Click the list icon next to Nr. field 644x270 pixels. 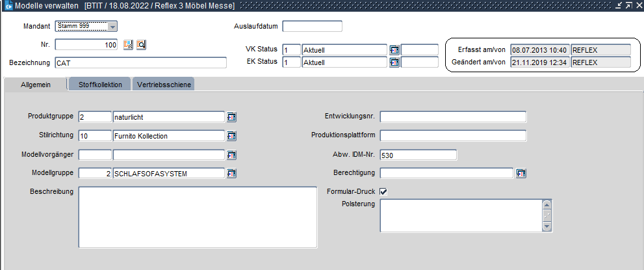tap(128, 45)
